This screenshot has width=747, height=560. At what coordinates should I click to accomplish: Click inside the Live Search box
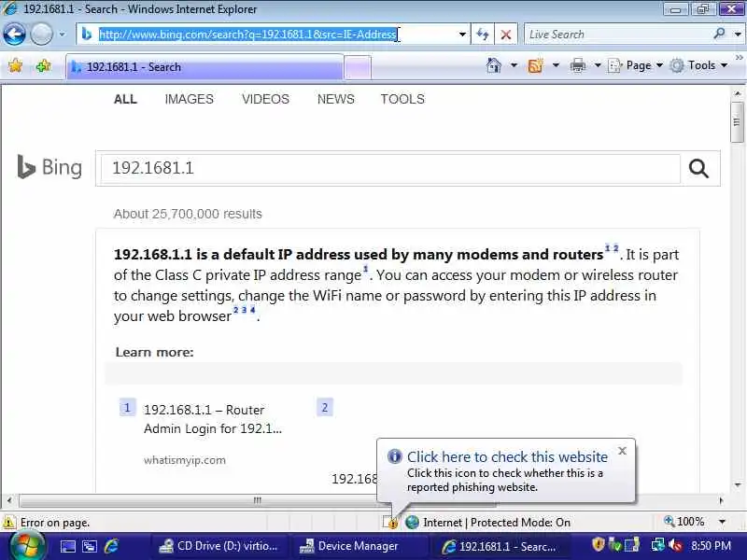pyautogui.click(x=617, y=35)
